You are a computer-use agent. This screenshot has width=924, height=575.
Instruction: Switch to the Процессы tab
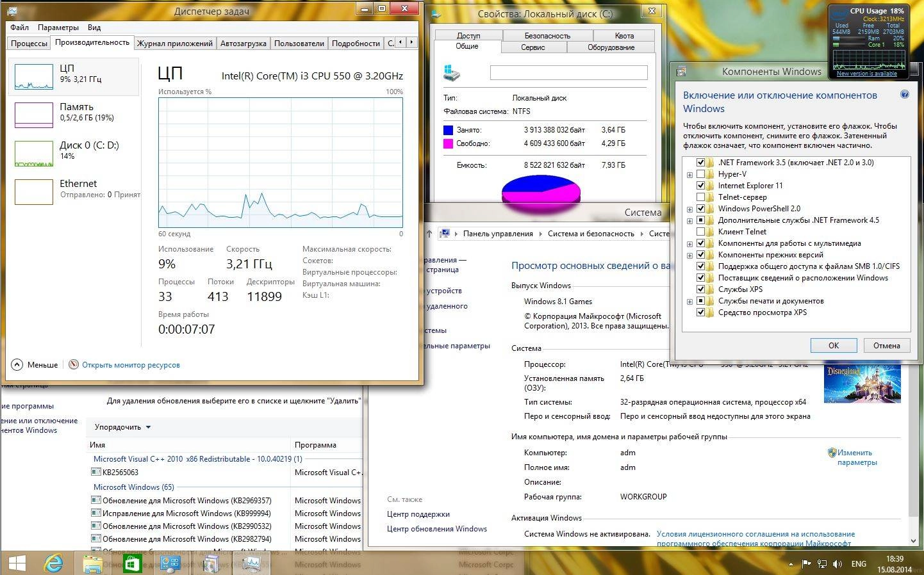point(29,43)
